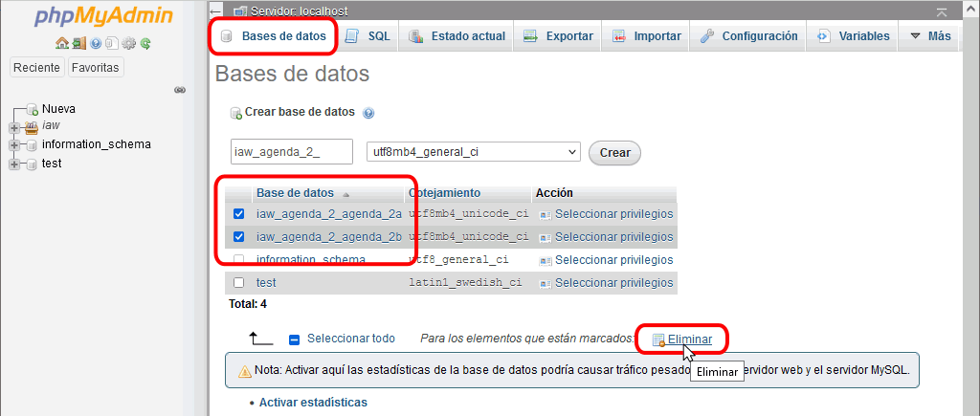
Task: Click the Eliminar link
Action: [x=690, y=339]
